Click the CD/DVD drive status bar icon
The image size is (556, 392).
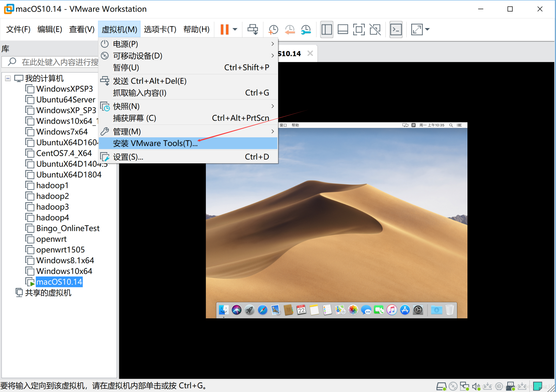(x=453, y=386)
